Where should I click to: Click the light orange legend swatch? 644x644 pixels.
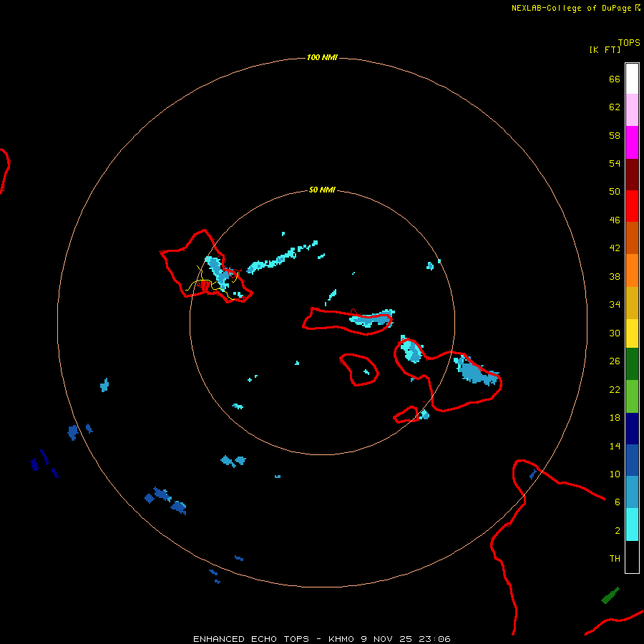632,270
